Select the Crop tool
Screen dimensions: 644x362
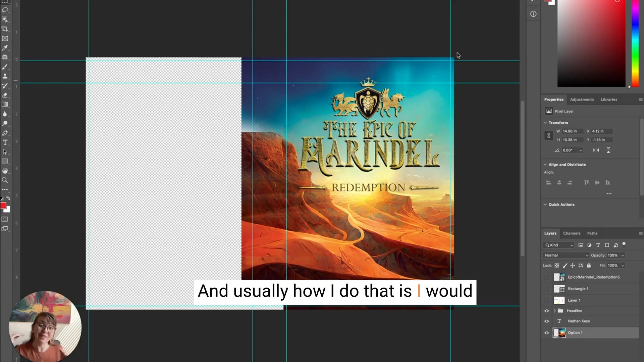5,29
